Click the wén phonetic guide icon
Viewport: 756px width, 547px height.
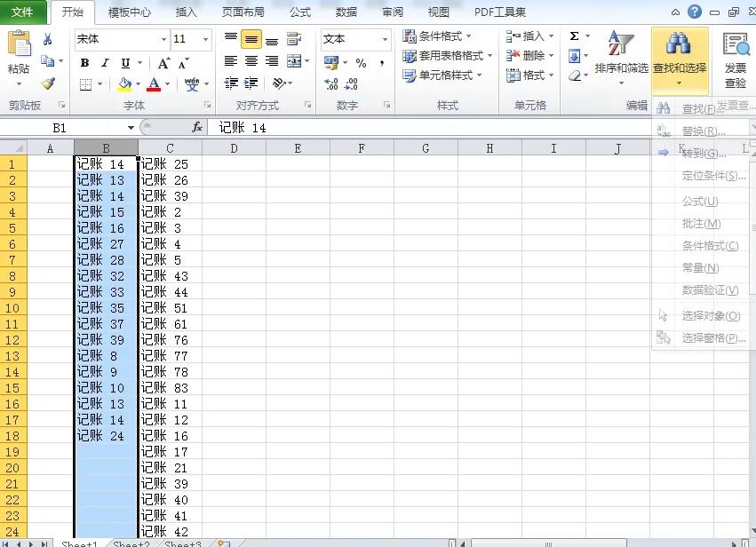(x=191, y=84)
